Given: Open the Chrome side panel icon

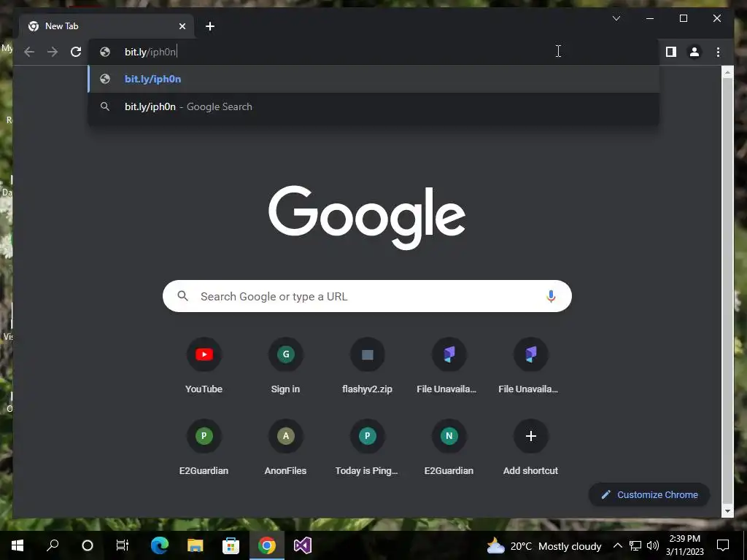Looking at the screenshot, I should [671, 52].
